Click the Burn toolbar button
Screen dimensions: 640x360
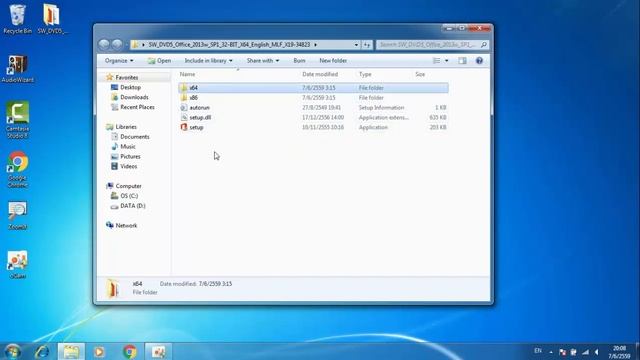(x=299, y=60)
